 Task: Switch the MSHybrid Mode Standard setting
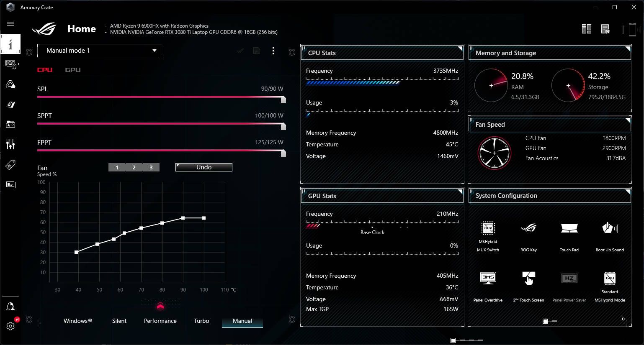pyautogui.click(x=610, y=278)
